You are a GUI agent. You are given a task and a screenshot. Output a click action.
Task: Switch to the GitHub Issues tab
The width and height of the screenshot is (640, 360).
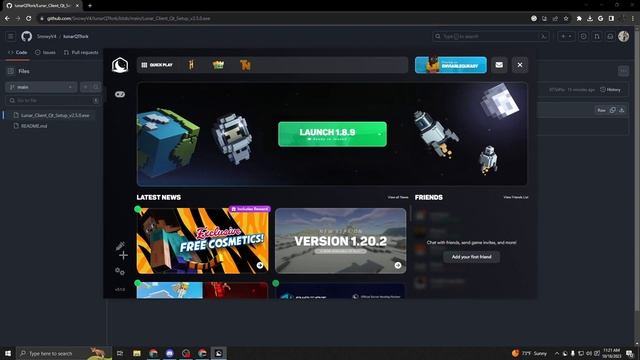tap(45, 52)
